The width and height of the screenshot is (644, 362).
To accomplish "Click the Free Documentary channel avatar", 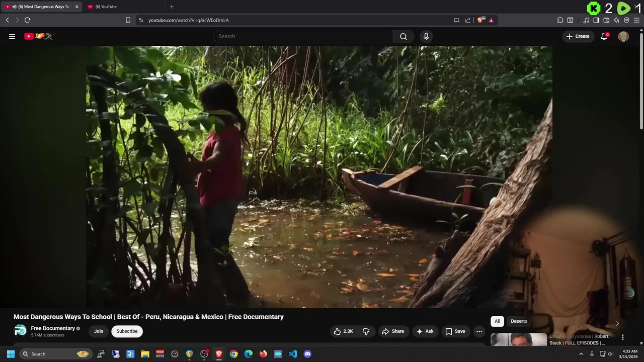I will (x=20, y=330).
